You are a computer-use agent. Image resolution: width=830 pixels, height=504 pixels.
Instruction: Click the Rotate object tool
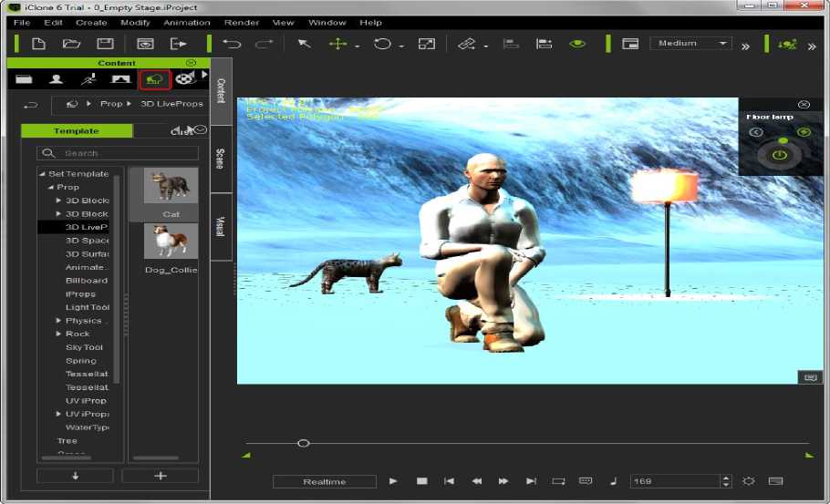click(382, 44)
